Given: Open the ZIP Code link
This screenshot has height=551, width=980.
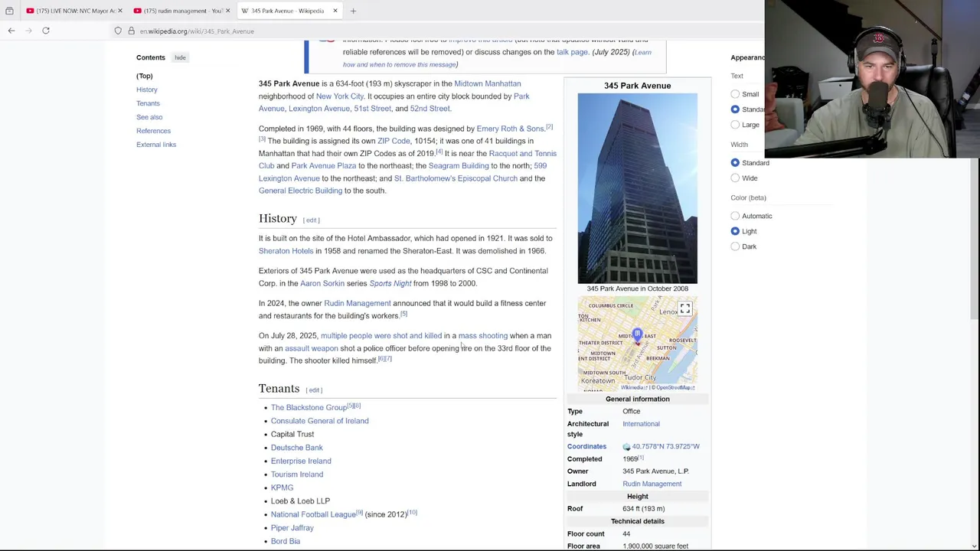Looking at the screenshot, I should (x=394, y=141).
